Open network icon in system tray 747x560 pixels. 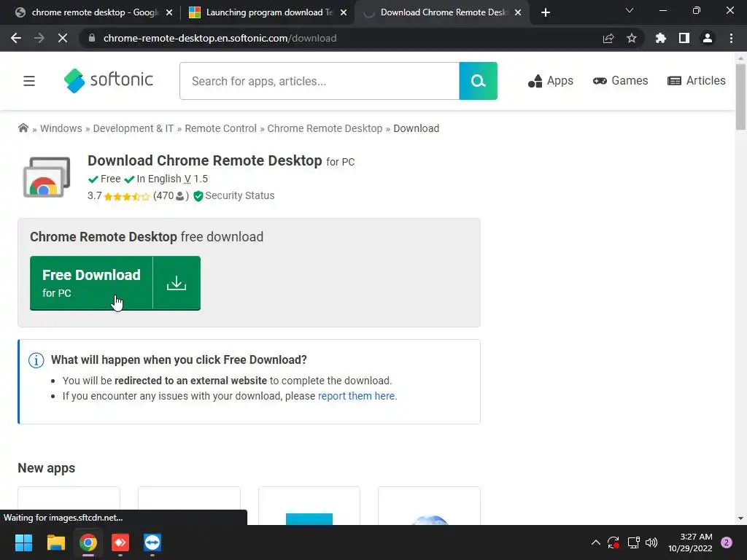point(633,542)
